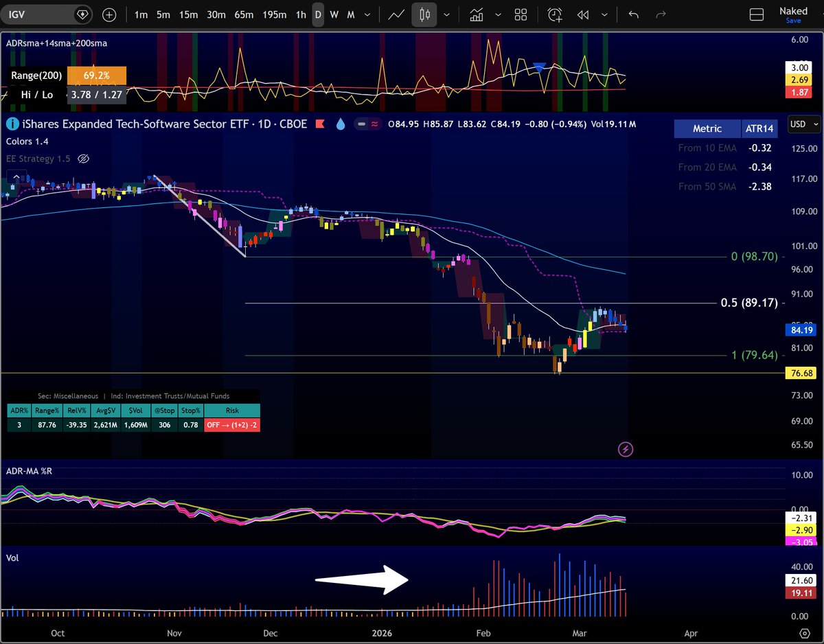Click the 0.5 (89.17) fib level label

pos(749,303)
